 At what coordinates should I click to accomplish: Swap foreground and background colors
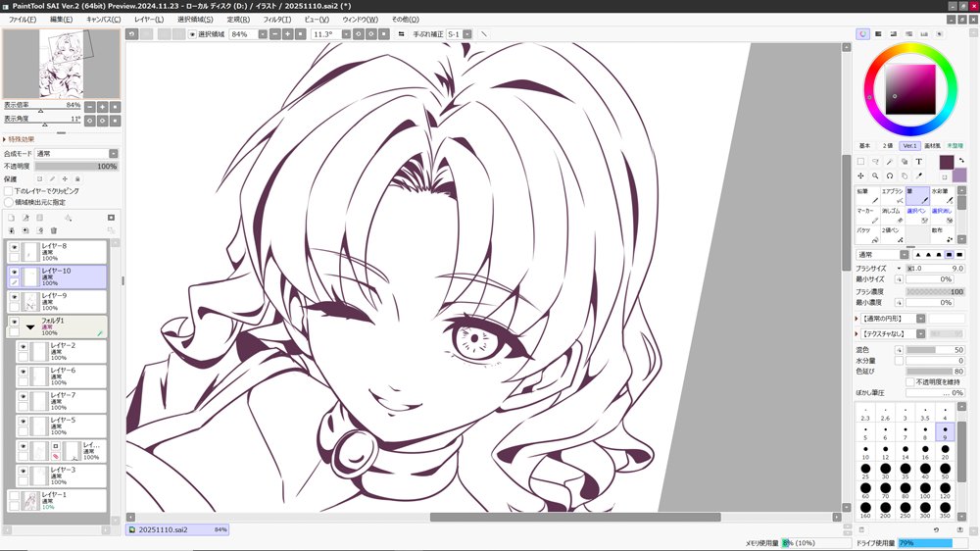pyautogui.click(x=961, y=161)
